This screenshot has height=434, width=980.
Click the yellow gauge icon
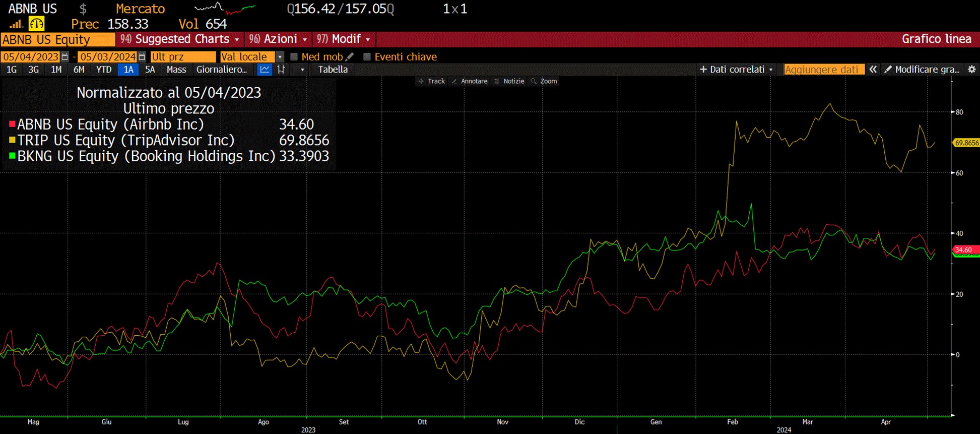[36, 23]
